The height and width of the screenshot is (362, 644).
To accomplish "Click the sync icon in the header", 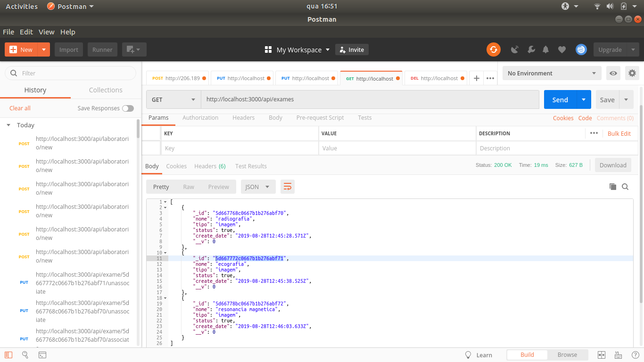I will [x=493, y=49].
